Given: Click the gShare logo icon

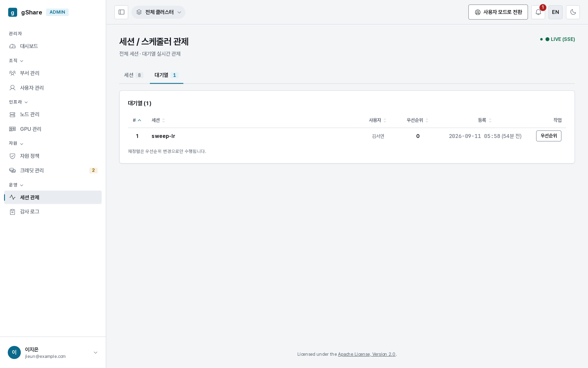Looking at the screenshot, I should coord(13,12).
